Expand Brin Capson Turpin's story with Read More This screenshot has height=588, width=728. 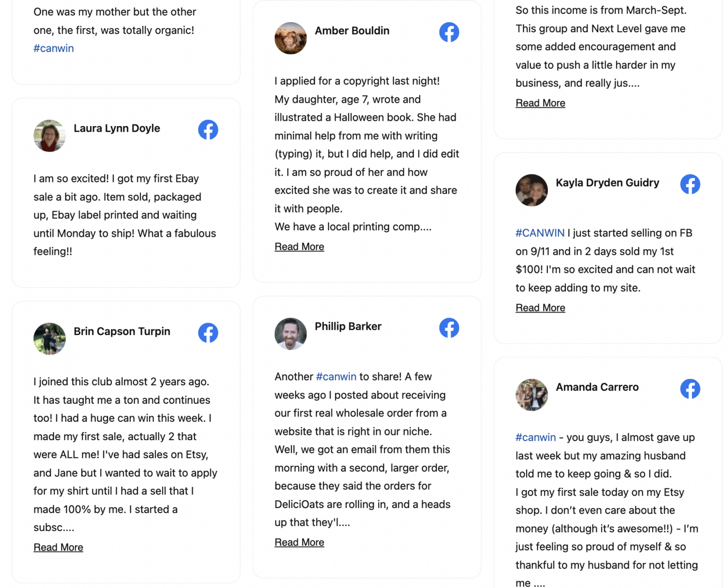pyautogui.click(x=58, y=547)
